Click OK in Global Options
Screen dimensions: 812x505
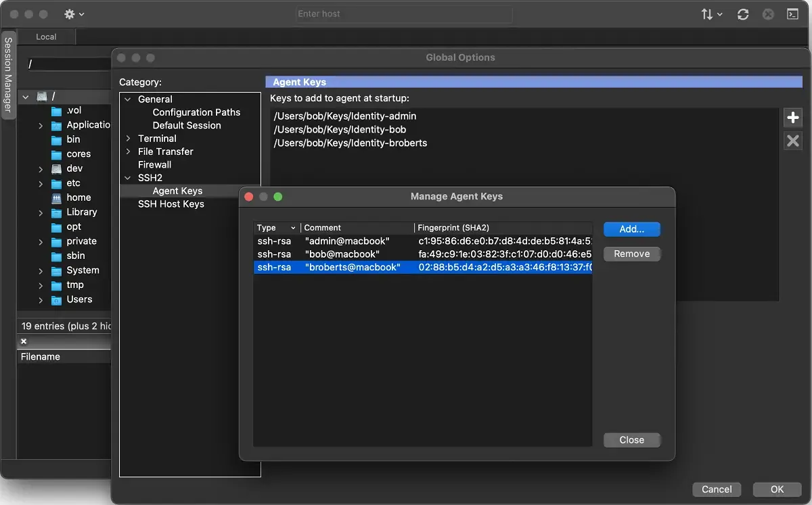coord(777,489)
